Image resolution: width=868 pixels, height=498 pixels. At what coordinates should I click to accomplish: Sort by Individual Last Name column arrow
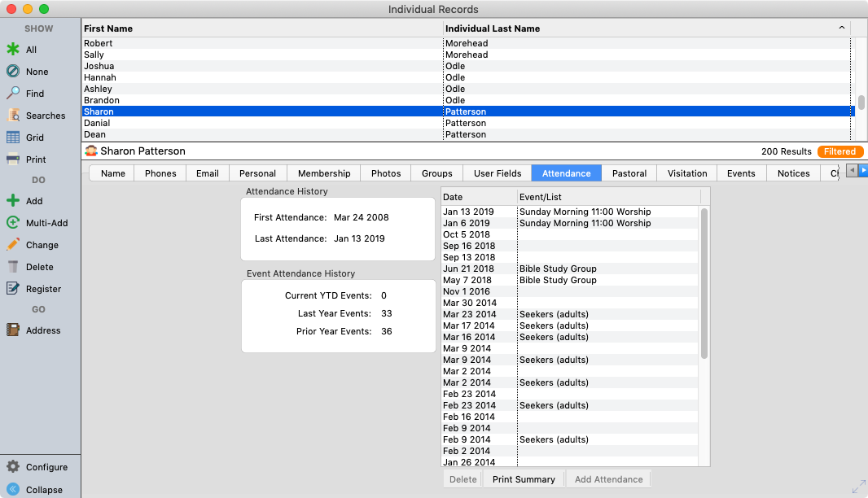coord(841,28)
